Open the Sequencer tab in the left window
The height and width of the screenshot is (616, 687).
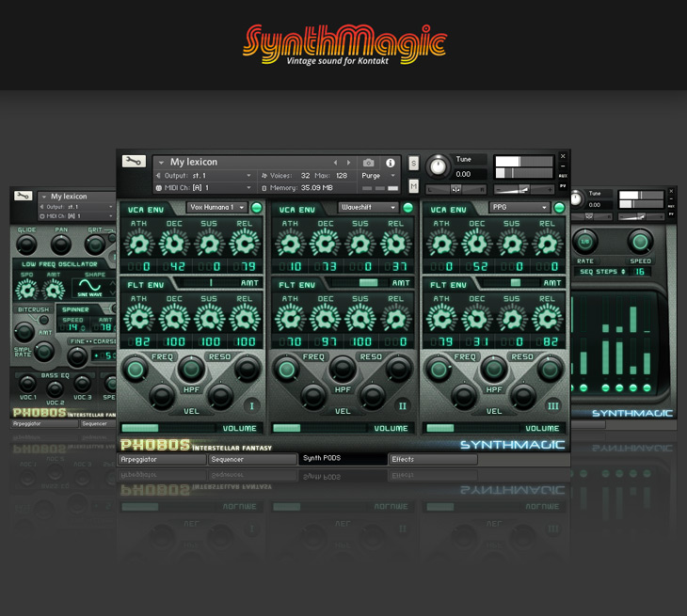98,424
